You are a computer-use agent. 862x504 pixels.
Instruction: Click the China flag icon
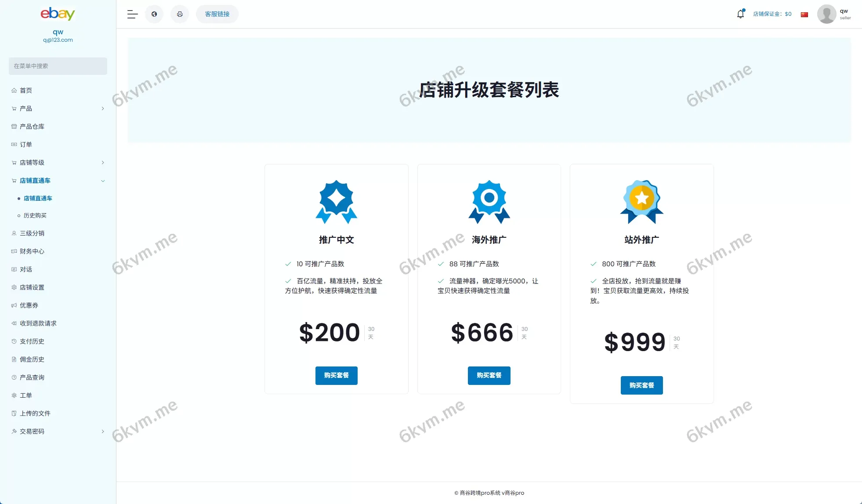tap(804, 14)
